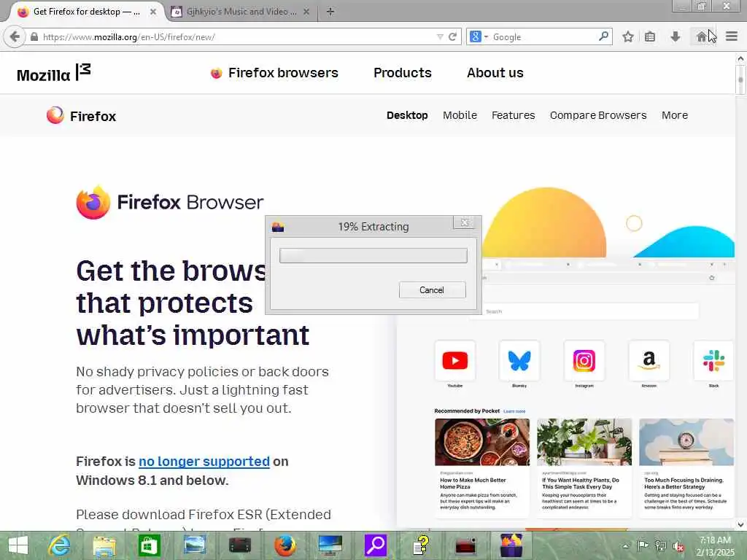The width and height of the screenshot is (747, 560).
Task: Open the purple magnifier search taskbar icon
Action: [x=376, y=545]
